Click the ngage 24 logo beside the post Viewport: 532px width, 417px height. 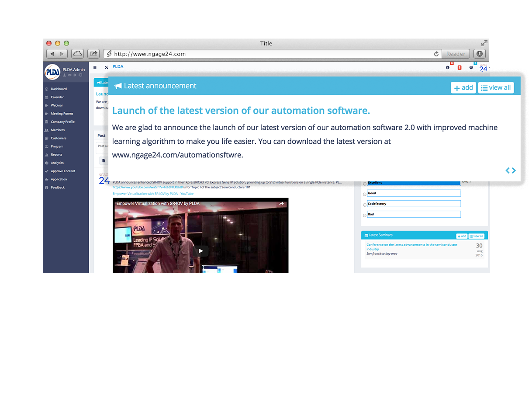[x=104, y=179]
